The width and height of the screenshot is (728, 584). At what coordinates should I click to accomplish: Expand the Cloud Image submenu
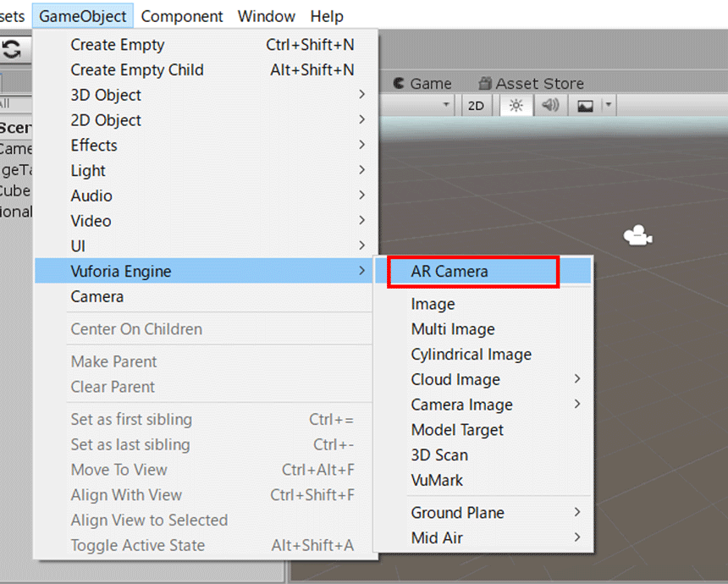pyautogui.click(x=483, y=379)
